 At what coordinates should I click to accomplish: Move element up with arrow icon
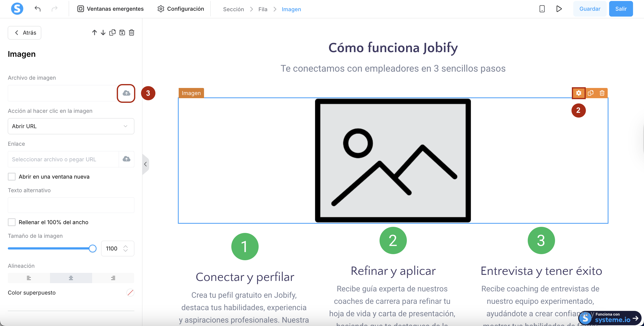point(94,32)
